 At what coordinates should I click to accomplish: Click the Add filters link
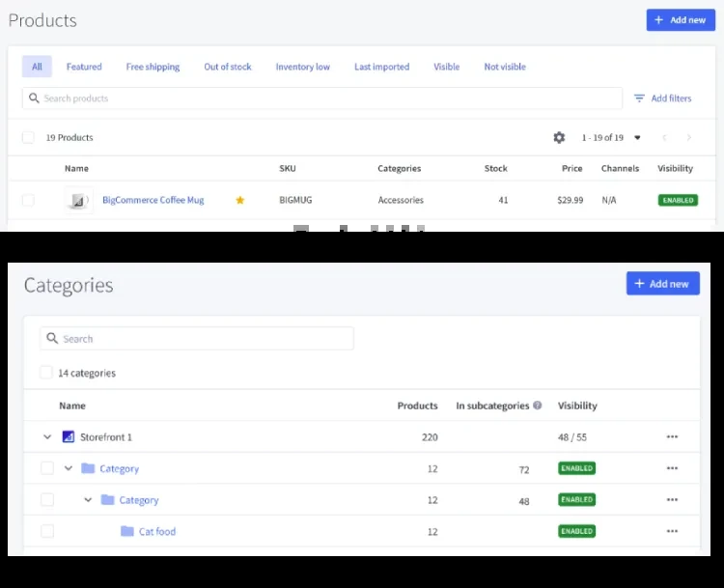(x=671, y=98)
